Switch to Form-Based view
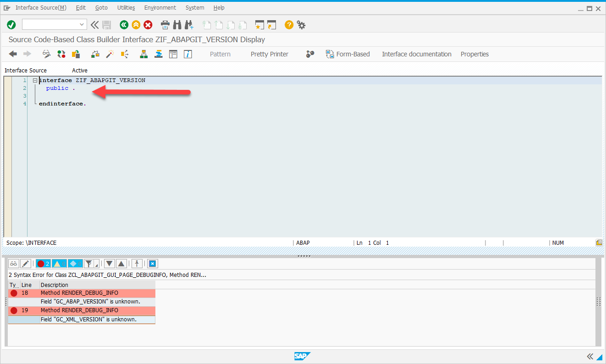Viewport: 606px width, 364px height. pos(348,54)
